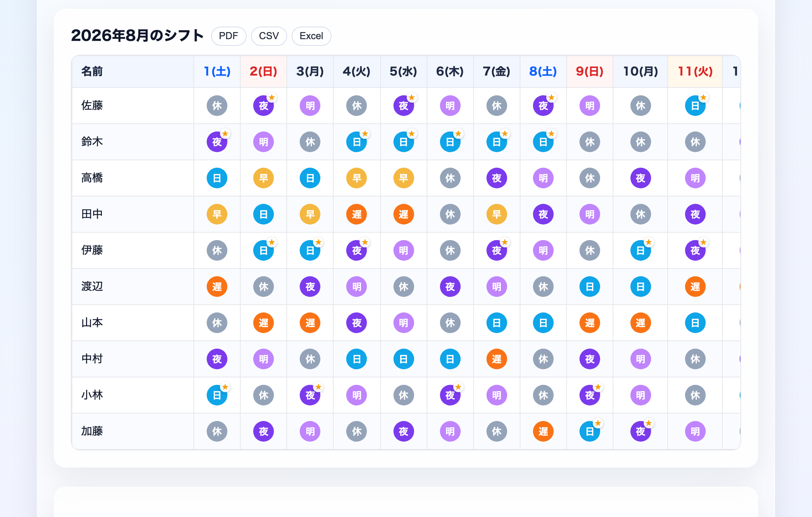Viewport: 812px width, 517px height.
Task: Open 渡辺's late shift badge on 11(火)
Action: tap(695, 287)
